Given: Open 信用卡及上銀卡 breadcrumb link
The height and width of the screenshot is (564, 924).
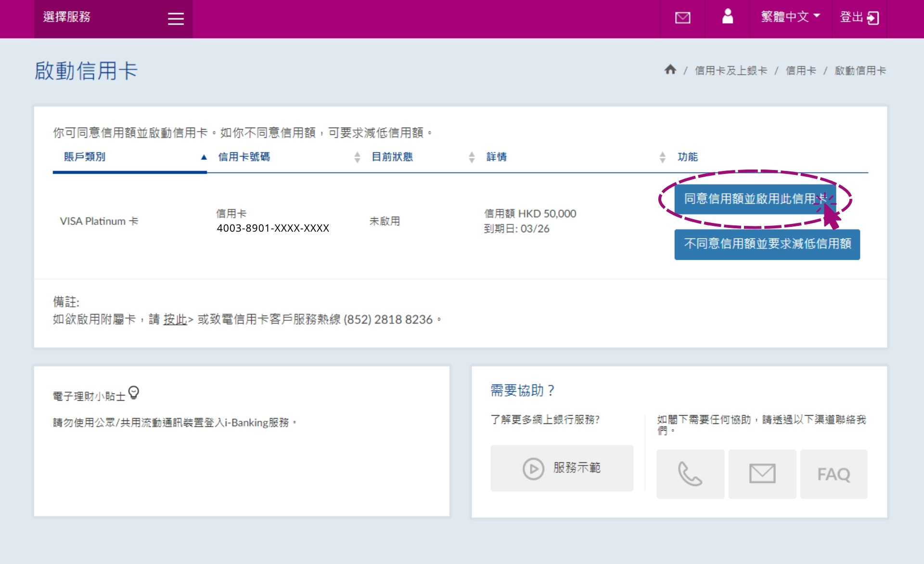Looking at the screenshot, I should [x=731, y=71].
